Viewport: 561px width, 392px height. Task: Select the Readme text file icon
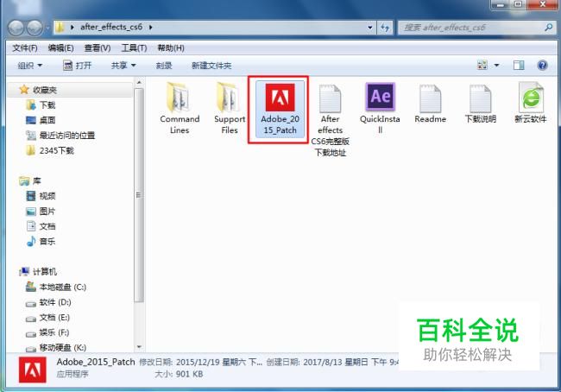point(430,98)
